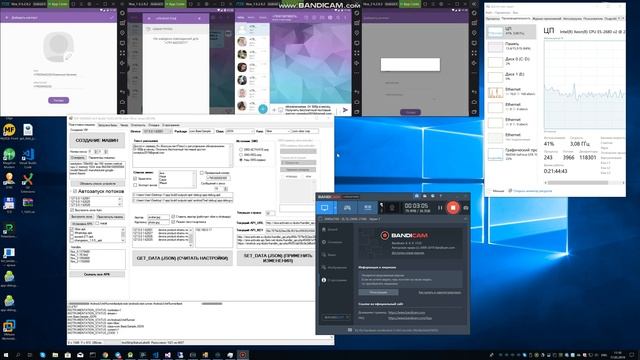Viewport: 640px width, 360px height.
Task: Select Память item in Task Manager
Action: click(511, 47)
